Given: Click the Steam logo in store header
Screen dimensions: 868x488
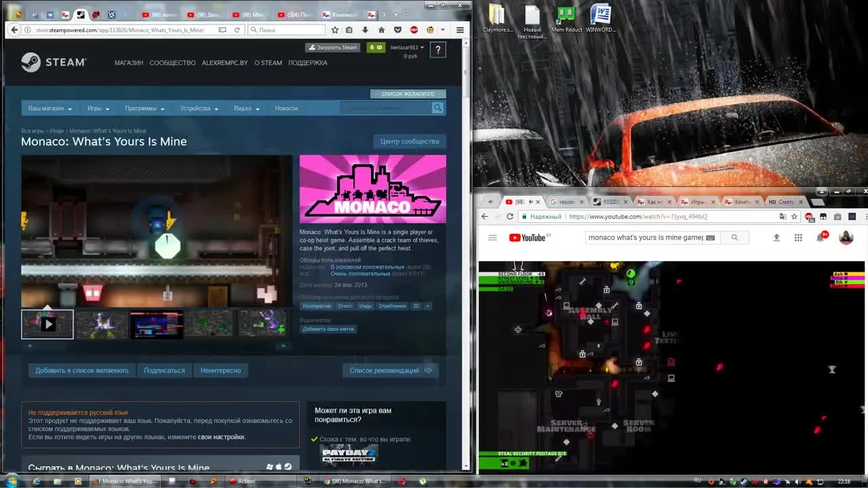Looking at the screenshot, I should pyautogui.click(x=54, y=62).
